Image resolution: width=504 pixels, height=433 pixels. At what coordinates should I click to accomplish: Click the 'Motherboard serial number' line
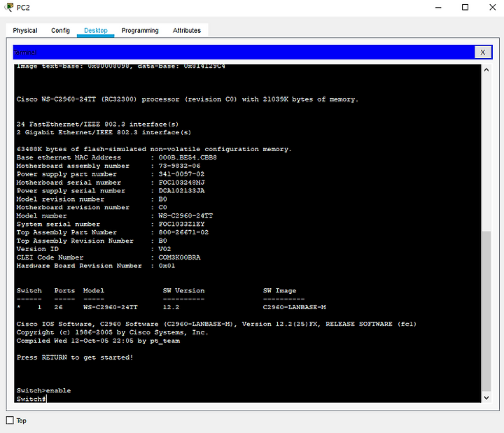click(111, 183)
